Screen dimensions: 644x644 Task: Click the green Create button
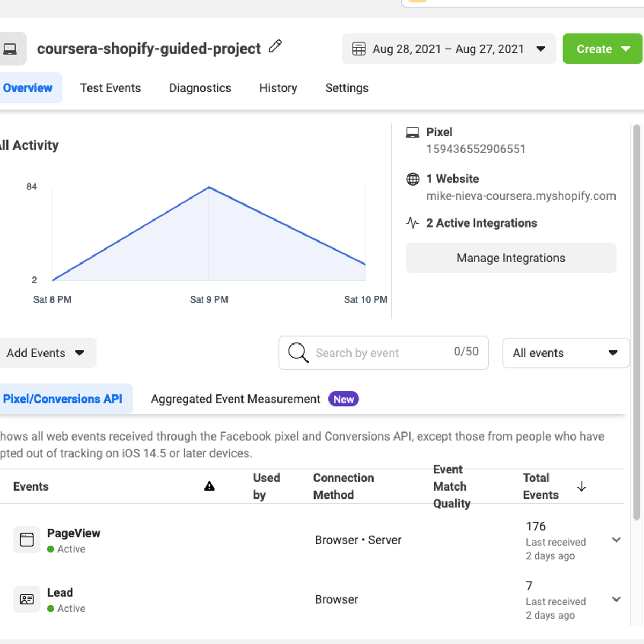coord(602,48)
